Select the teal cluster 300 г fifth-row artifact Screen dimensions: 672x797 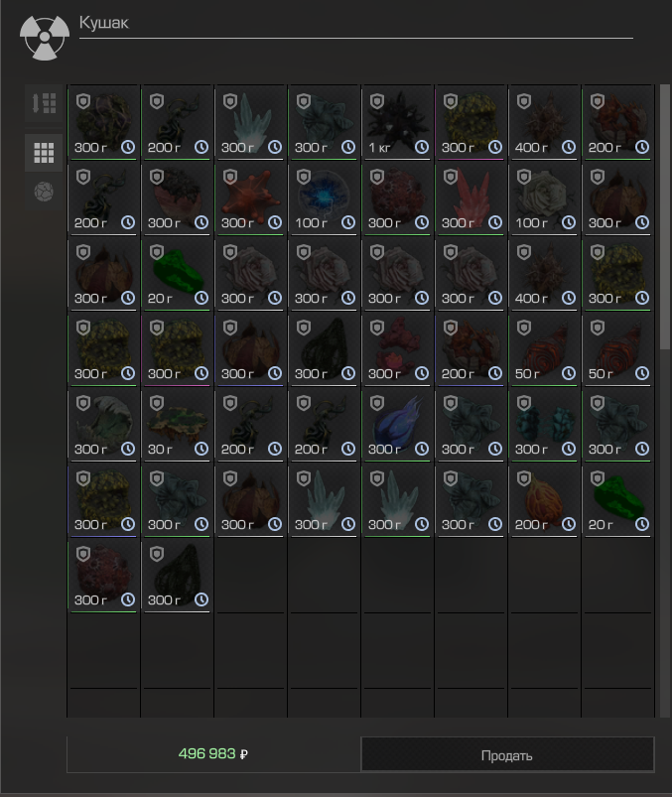coord(544,425)
